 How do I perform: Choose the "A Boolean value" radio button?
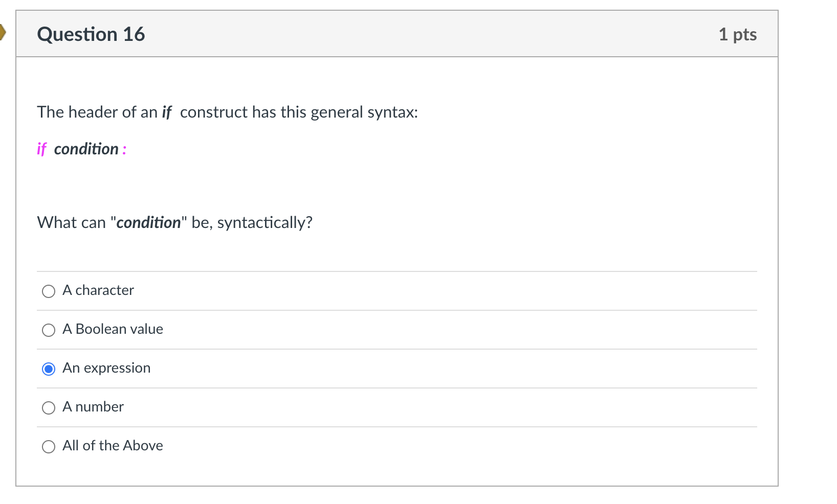point(49,330)
